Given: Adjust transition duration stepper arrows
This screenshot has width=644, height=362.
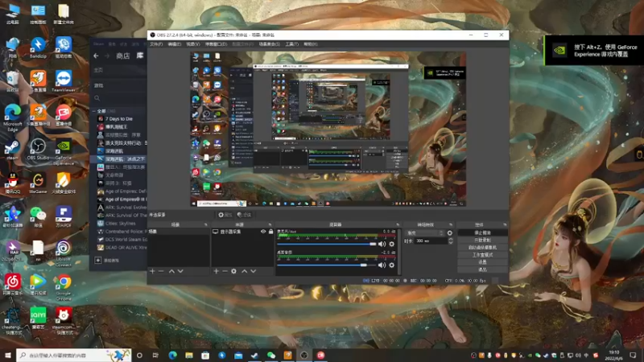Looking at the screenshot, I should (451, 241).
